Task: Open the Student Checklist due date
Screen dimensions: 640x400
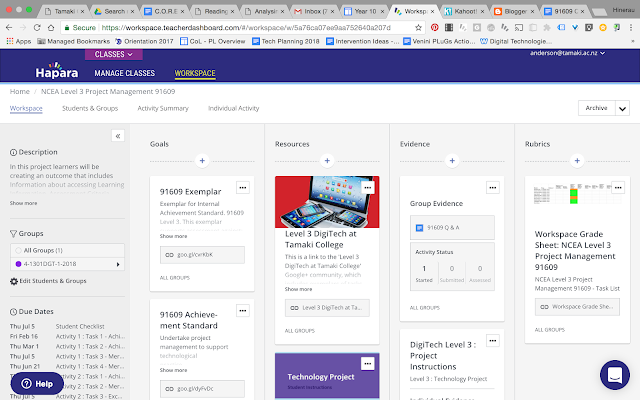Action: [80, 327]
